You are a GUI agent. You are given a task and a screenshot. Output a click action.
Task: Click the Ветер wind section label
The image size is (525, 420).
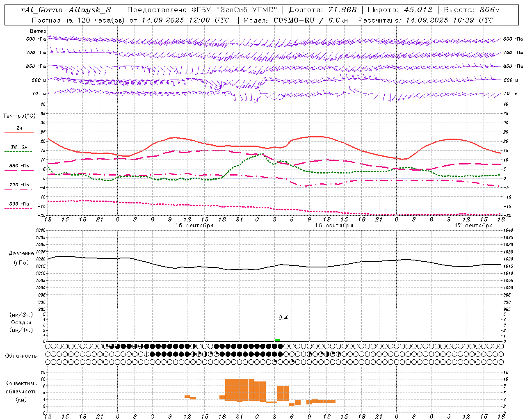[38, 31]
